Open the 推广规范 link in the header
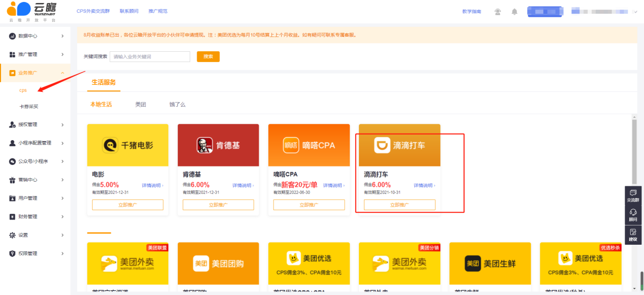This screenshot has width=644, height=295. pos(158,11)
